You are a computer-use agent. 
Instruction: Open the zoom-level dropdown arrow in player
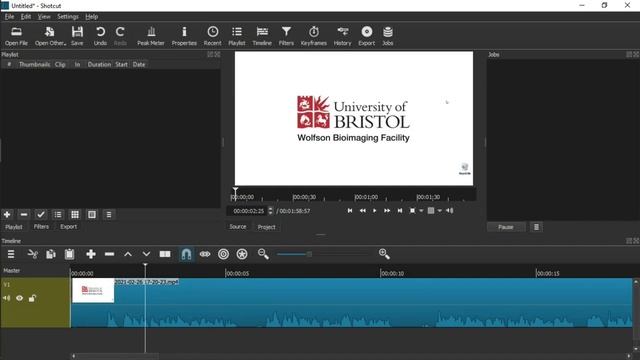[x=421, y=211]
